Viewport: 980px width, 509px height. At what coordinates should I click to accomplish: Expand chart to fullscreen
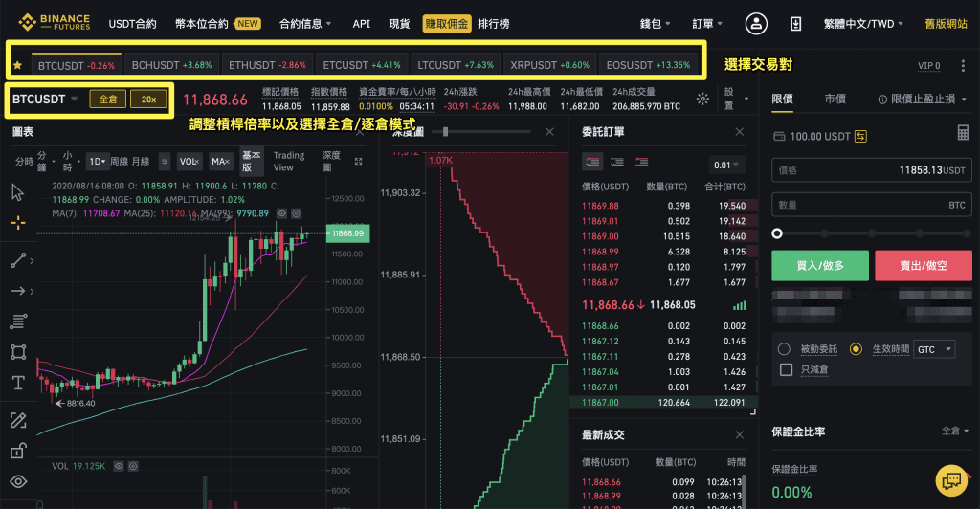point(358,162)
